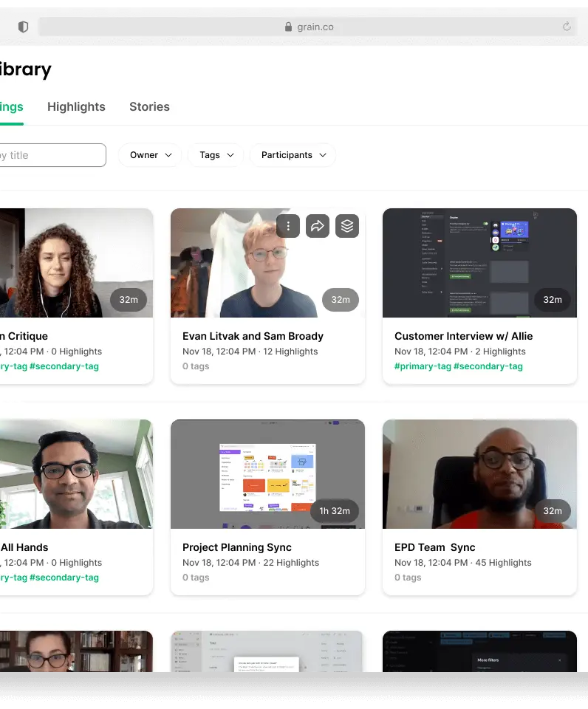
Task: Open EPD Team Sync video thumbnail
Action: click(480, 474)
